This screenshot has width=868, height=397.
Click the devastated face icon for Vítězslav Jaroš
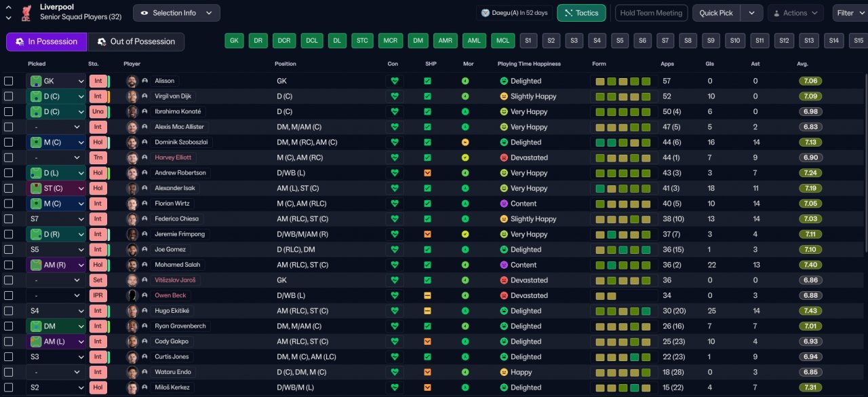point(504,280)
